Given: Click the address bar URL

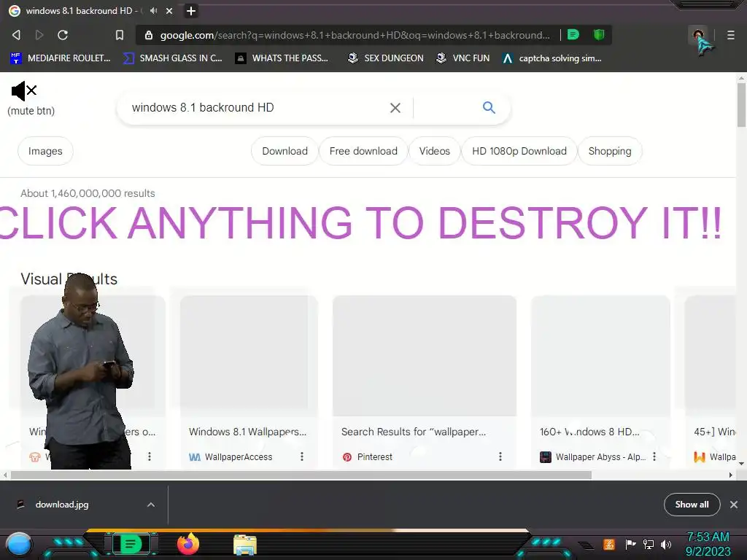Looking at the screenshot, I should [x=355, y=35].
